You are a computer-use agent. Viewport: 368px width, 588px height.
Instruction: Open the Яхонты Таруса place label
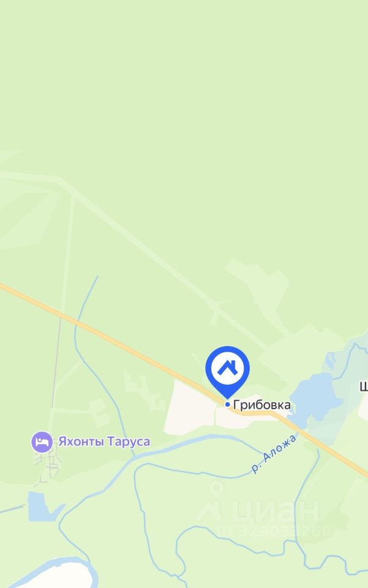[x=104, y=442]
